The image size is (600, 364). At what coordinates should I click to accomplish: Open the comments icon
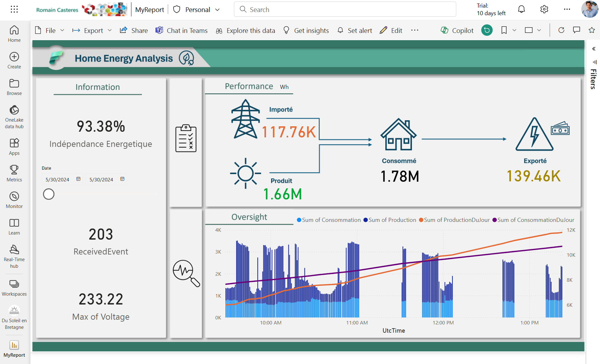[576, 30]
